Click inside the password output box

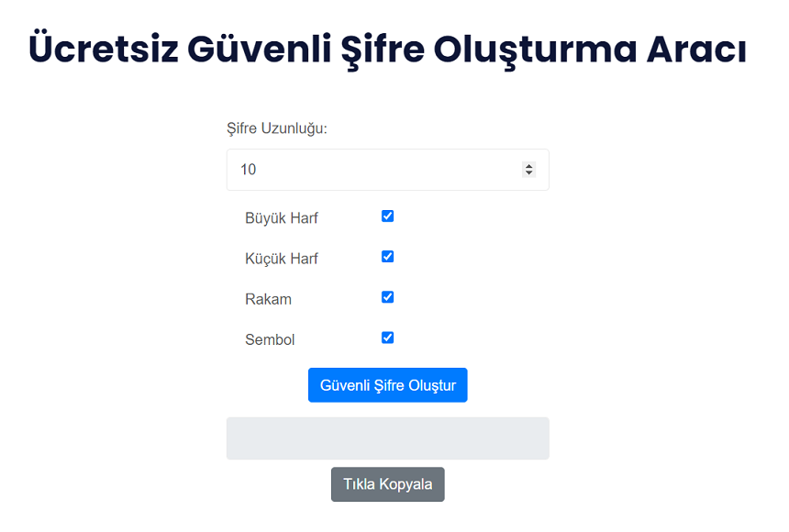387,438
